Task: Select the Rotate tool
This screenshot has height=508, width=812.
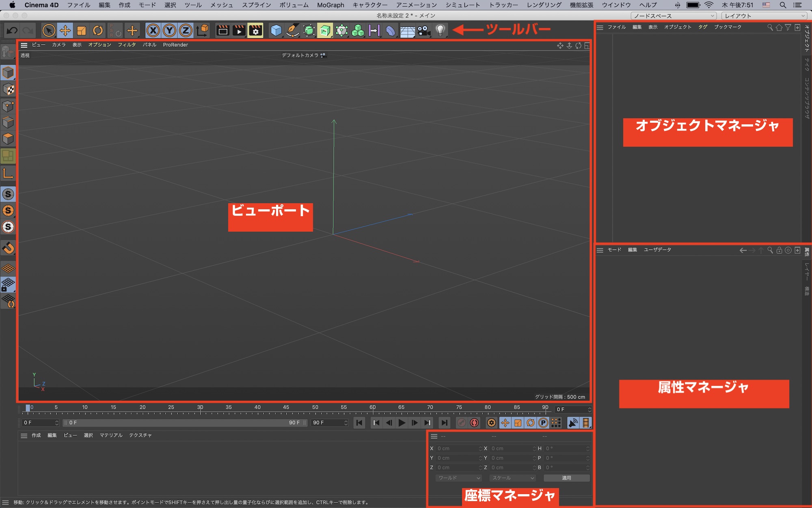Action: click(98, 30)
